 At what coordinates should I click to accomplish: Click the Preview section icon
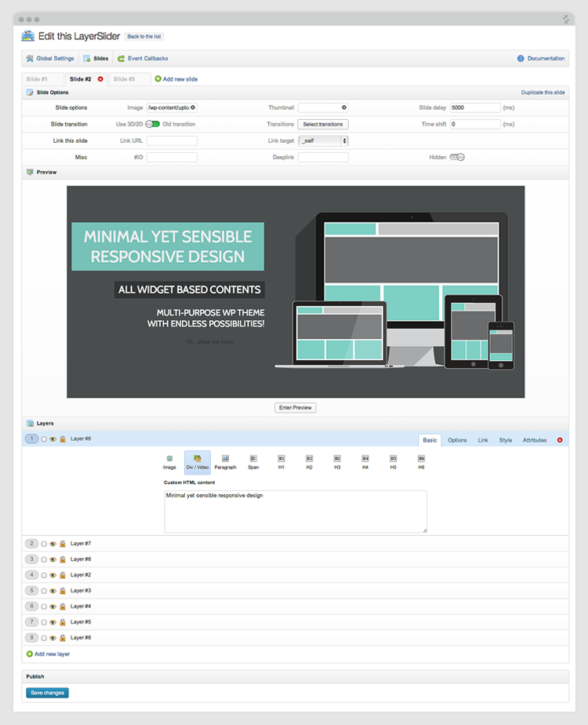[x=30, y=172]
